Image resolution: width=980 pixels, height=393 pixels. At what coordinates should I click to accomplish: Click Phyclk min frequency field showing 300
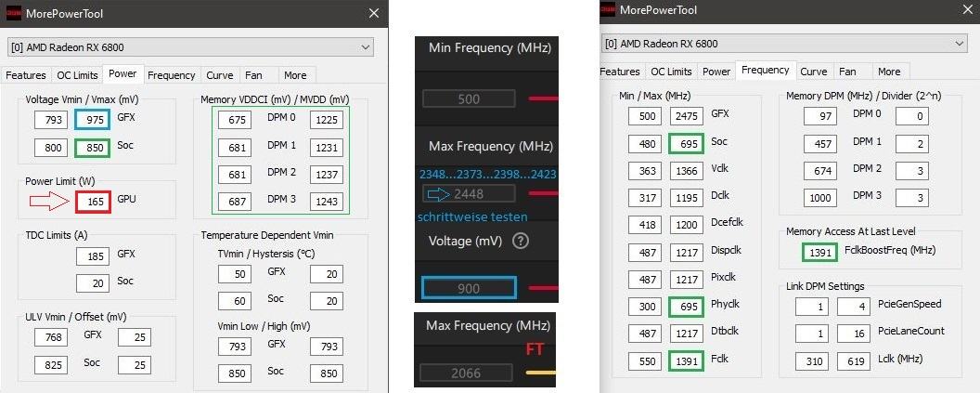[x=645, y=307]
